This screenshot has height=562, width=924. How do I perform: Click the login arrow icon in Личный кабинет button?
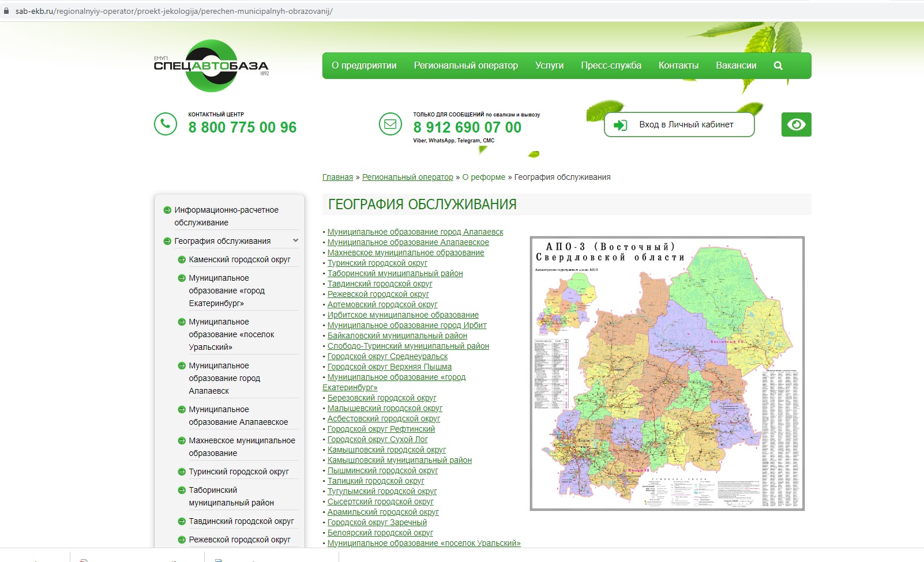tap(620, 125)
